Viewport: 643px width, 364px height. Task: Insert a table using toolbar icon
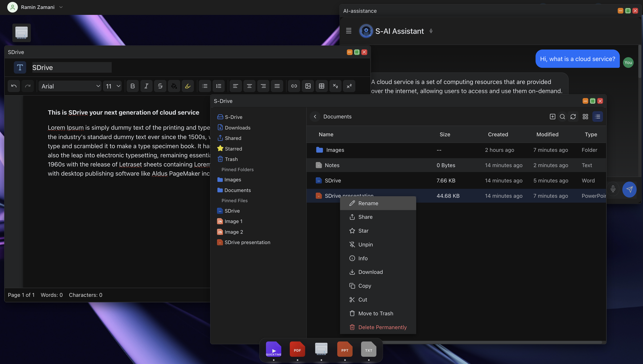(321, 86)
